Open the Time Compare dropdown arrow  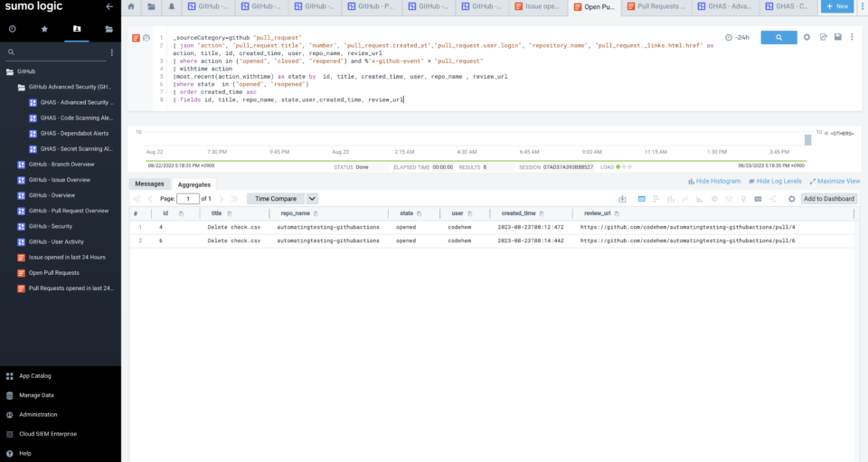[313, 199]
